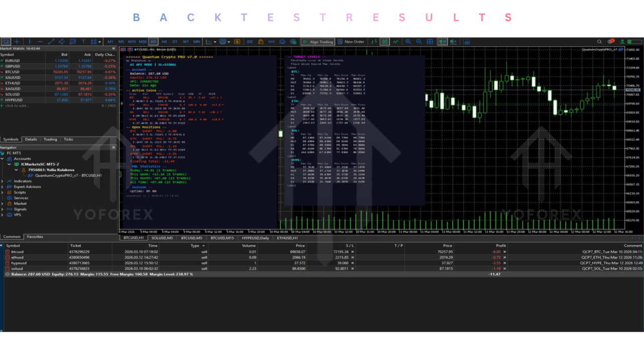Toggle the chart shift from right edge

453,42
